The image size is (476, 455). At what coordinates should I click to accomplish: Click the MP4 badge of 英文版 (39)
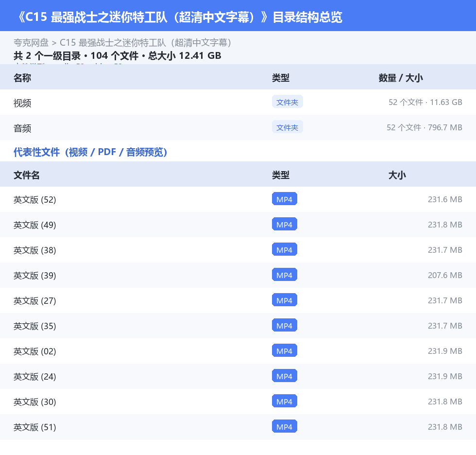(285, 275)
